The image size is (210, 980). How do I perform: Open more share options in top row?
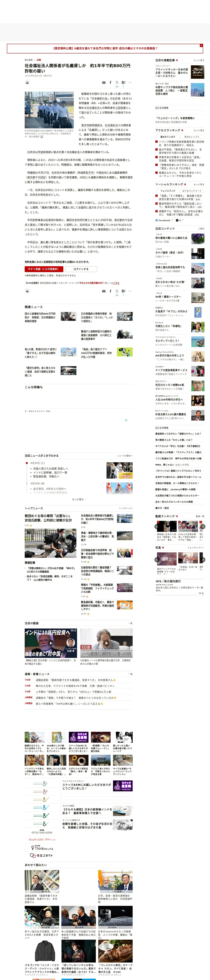point(130,82)
